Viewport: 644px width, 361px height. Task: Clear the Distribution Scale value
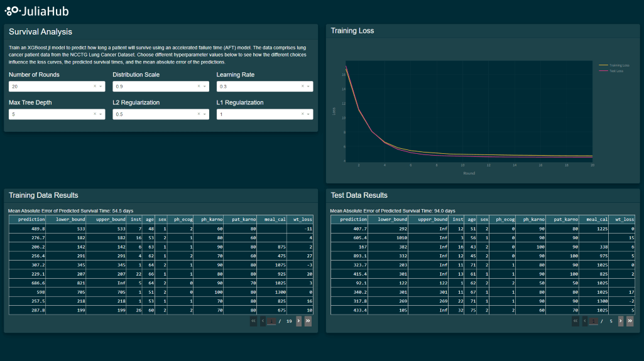[199, 87]
